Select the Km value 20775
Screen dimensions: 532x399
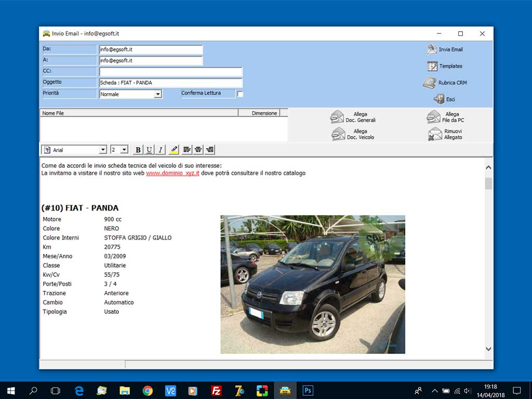(x=112, y=247)
